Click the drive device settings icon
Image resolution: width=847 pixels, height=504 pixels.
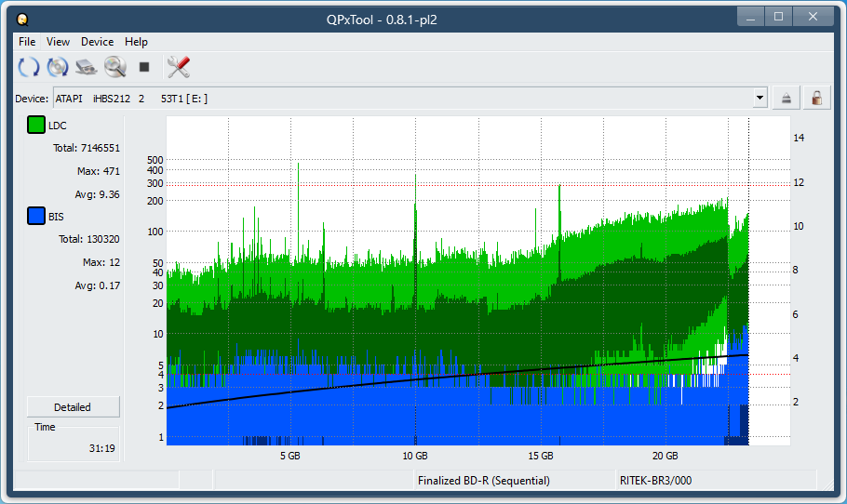tap(86, 68)
